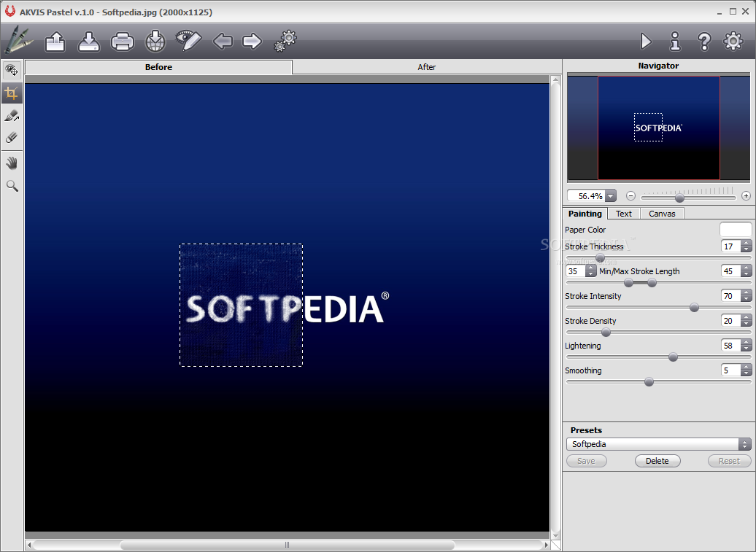Click the Save preset button
The width and height of the screenshot is (756, 552).
point(586,461)
